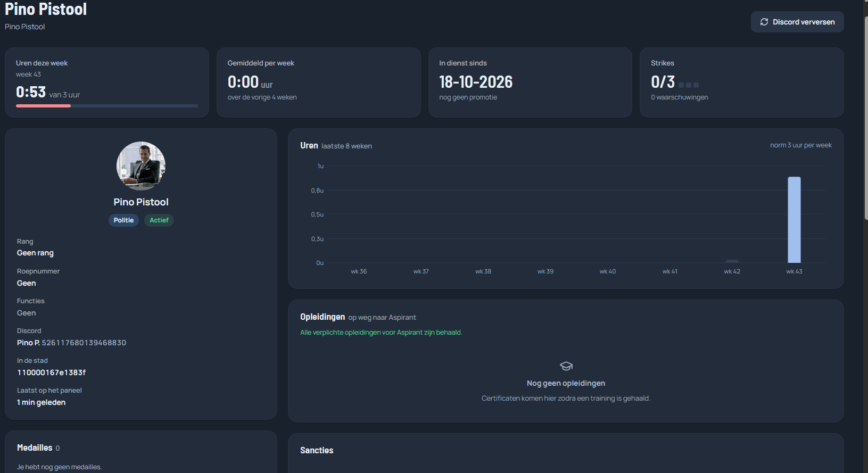
Task: Click "nog geen promotie" text
Action: tap(468, 97)
